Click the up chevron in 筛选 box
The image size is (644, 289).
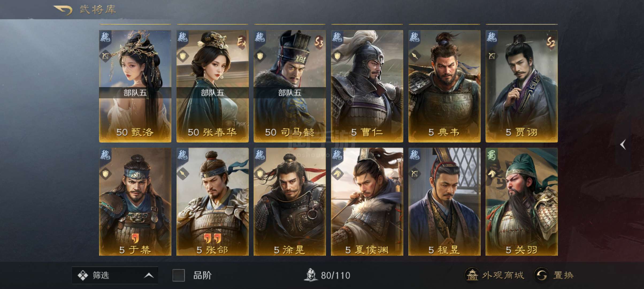[149, 275]
